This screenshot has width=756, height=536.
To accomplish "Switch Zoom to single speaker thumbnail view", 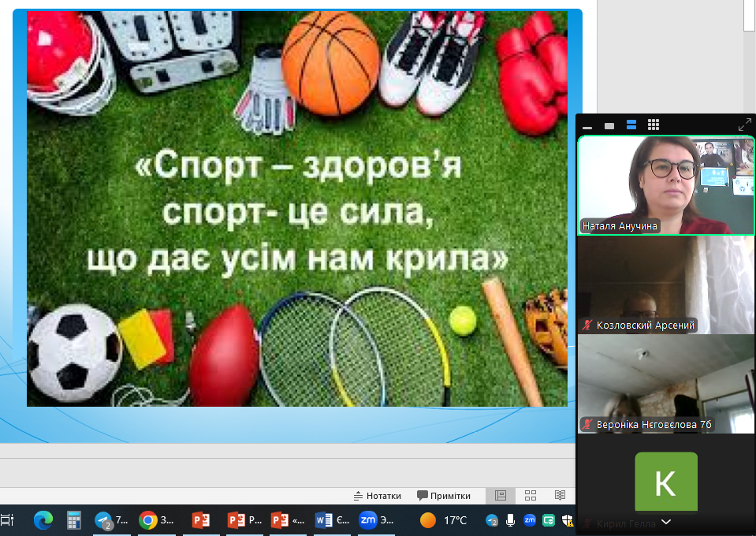I will click(609, 126).
